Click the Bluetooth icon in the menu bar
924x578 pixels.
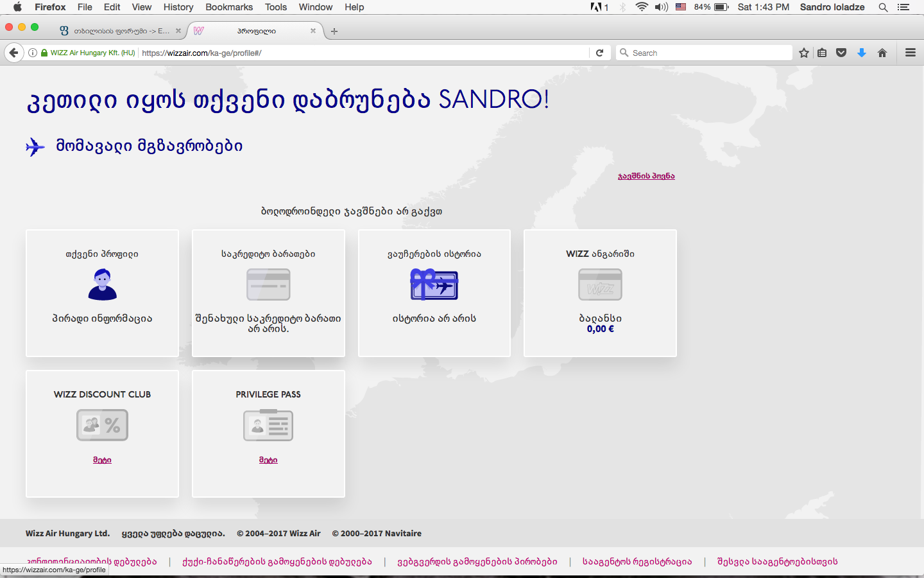621,7
